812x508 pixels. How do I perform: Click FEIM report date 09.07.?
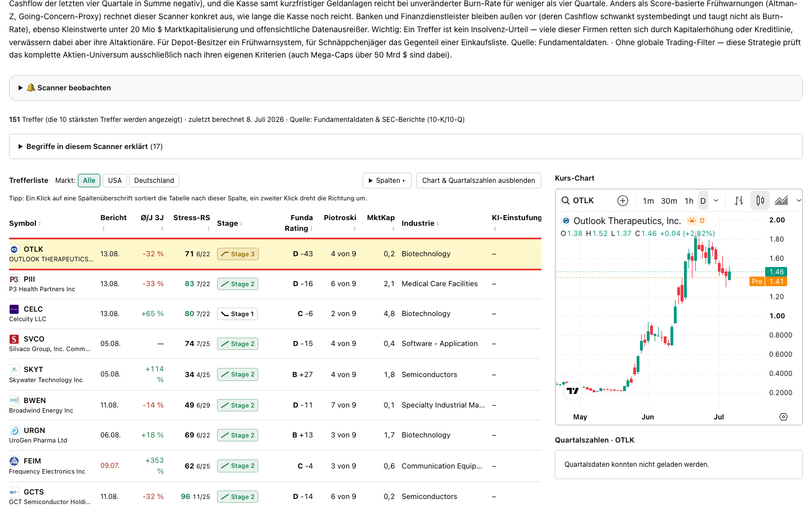point(110,466)
